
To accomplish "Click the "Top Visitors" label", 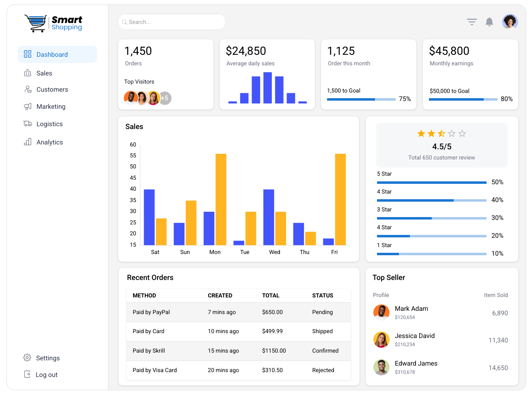I will [x=139, y=82].
